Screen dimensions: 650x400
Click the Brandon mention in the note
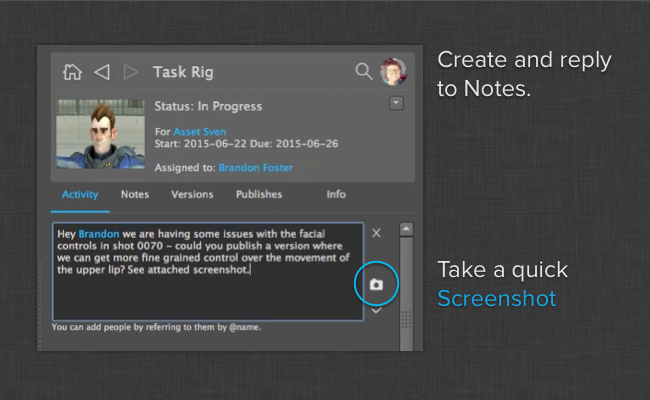click(x=98, y=234)
